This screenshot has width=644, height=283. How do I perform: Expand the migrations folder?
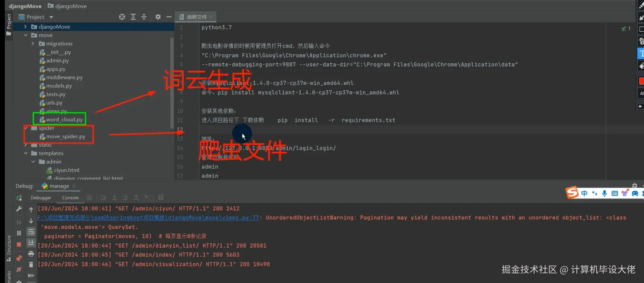coord(33,44)
